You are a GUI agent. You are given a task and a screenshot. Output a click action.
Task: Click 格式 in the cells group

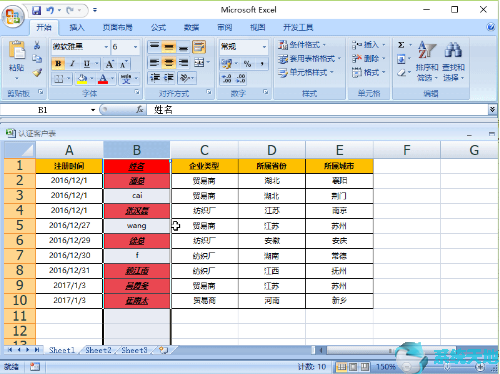[x=368, y=72]
